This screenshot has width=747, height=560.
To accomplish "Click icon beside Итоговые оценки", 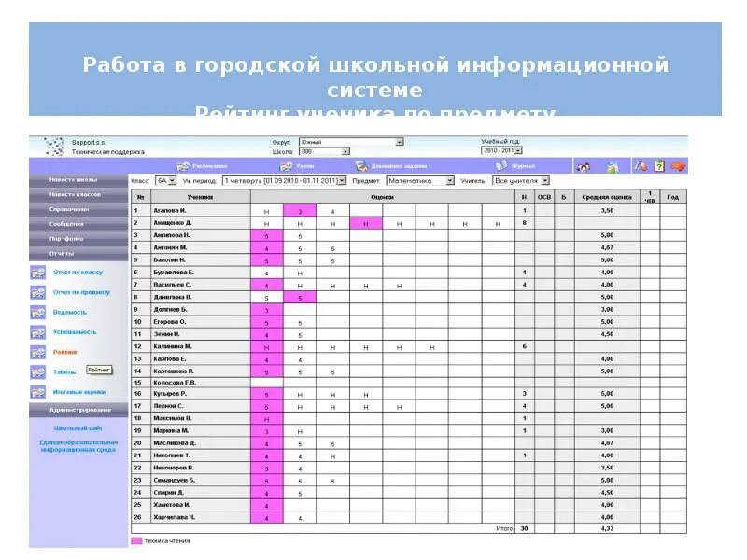I will coord(37,392).
